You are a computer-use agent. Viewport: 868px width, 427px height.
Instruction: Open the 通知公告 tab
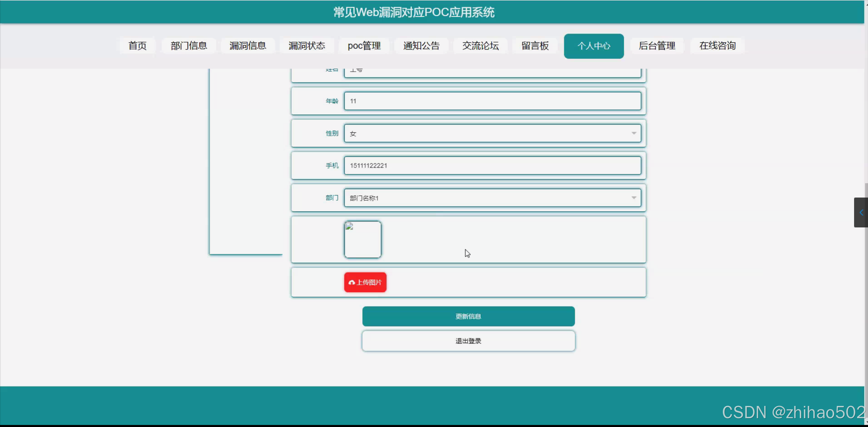pos(421,45)
